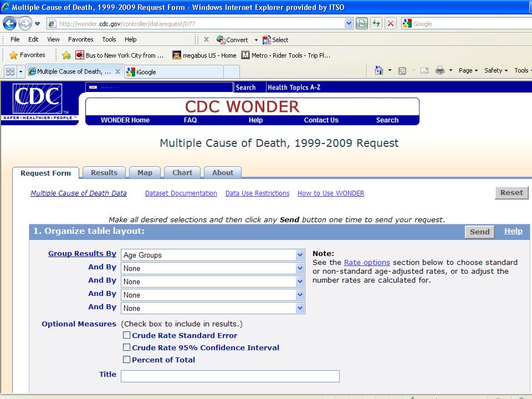Click the Title text field

(x=230, y=376)
